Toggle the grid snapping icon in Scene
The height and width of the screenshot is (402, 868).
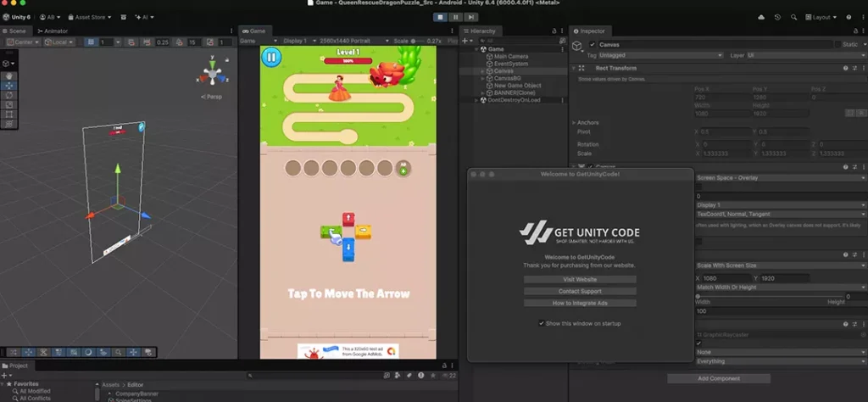point(91,42)
